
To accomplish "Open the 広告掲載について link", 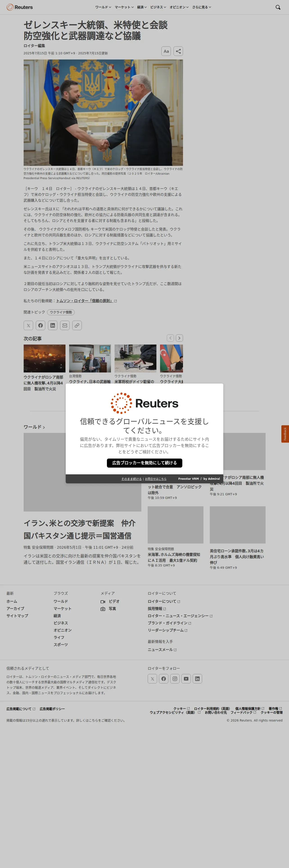I will (21, 709).
